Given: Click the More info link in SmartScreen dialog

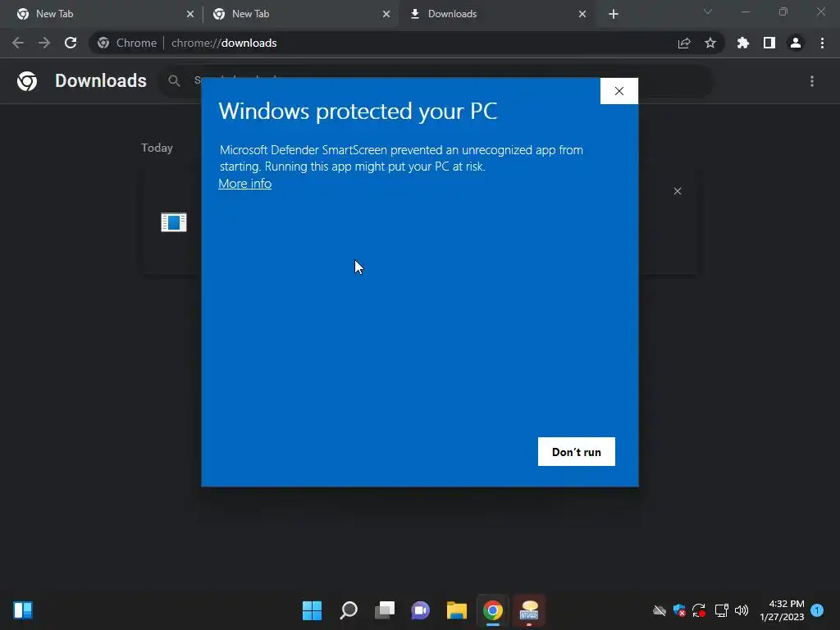Looking at the screenshot, I should coord(244,183).
